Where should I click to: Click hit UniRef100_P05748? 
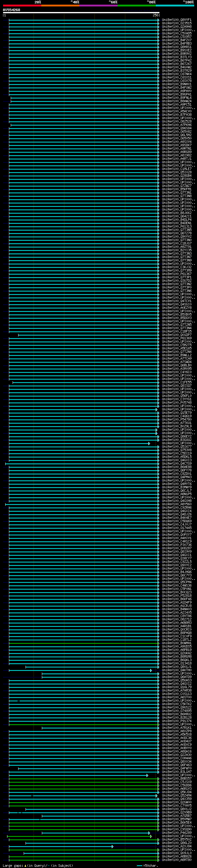pyautogui.click(x=176, y=402)
